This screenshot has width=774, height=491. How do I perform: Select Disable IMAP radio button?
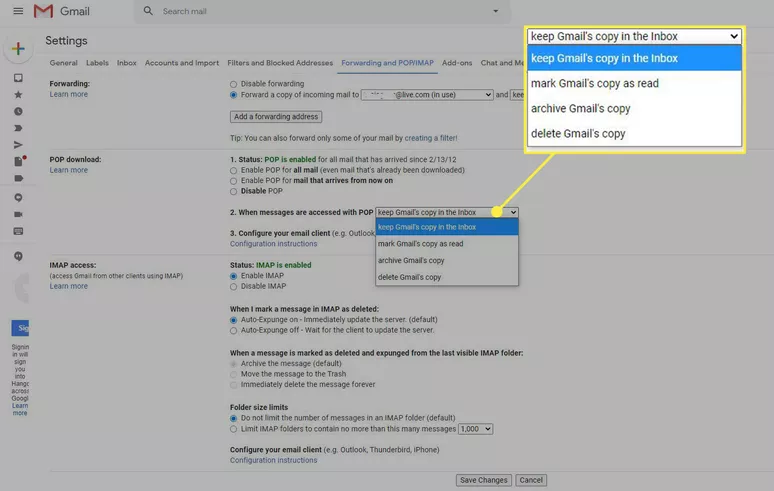(233, 287)
